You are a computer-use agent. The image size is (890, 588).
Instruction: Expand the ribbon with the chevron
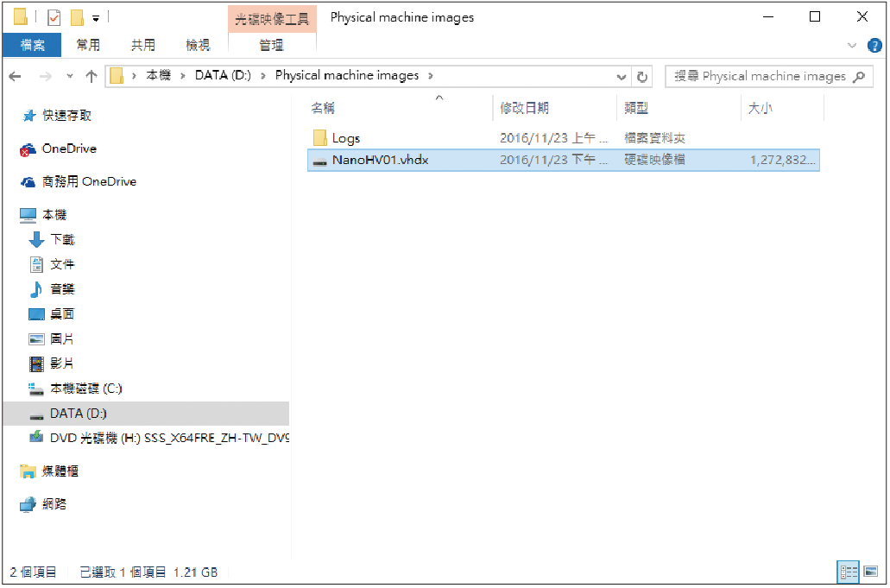(x=852, y=46)
